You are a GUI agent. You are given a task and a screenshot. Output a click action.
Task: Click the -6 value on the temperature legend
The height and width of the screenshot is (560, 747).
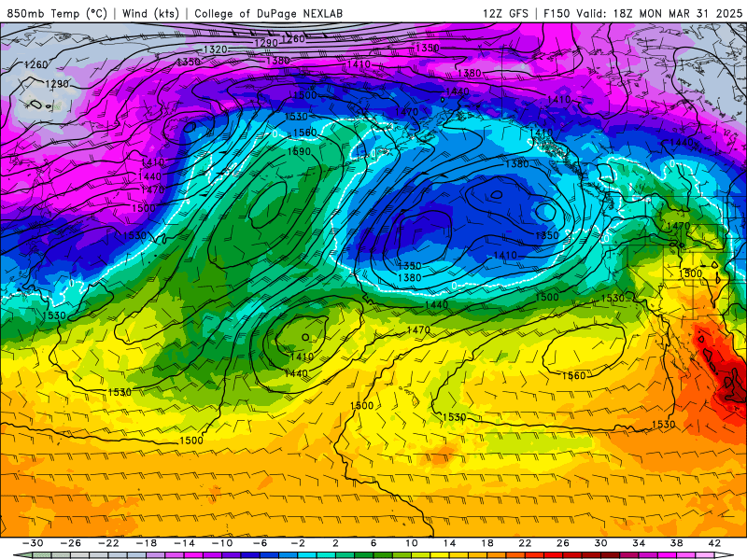(x=261, y=543)
